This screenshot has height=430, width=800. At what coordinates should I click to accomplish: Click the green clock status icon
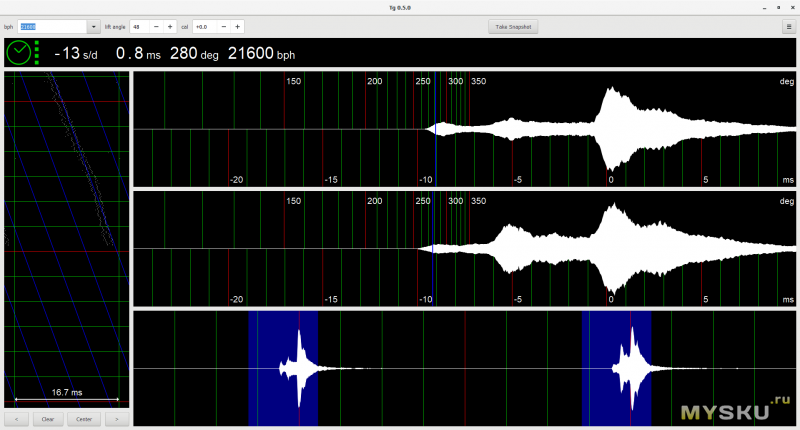tap(19, 53)
